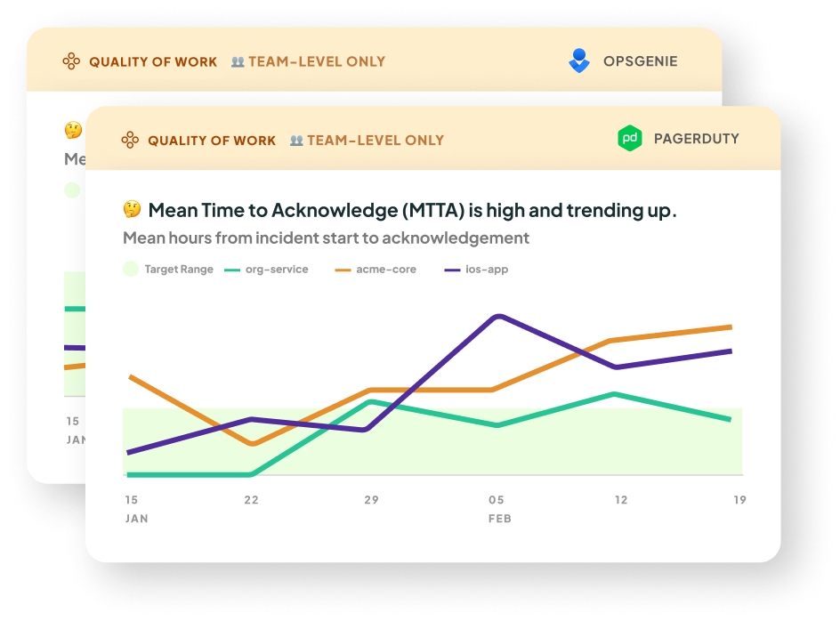Click the Target Range green swatch
The width and height of the screenshot is (840, 621).
pos(131,269)
